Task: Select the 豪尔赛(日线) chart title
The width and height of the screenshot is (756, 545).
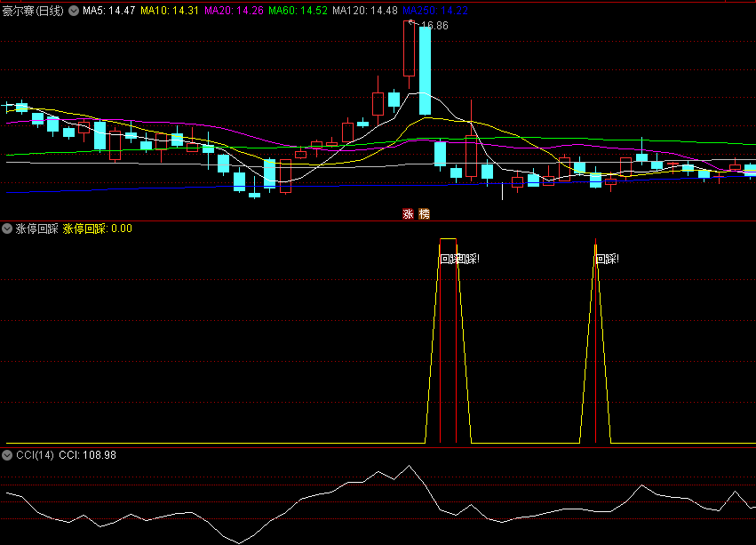Action: (33, 11)
